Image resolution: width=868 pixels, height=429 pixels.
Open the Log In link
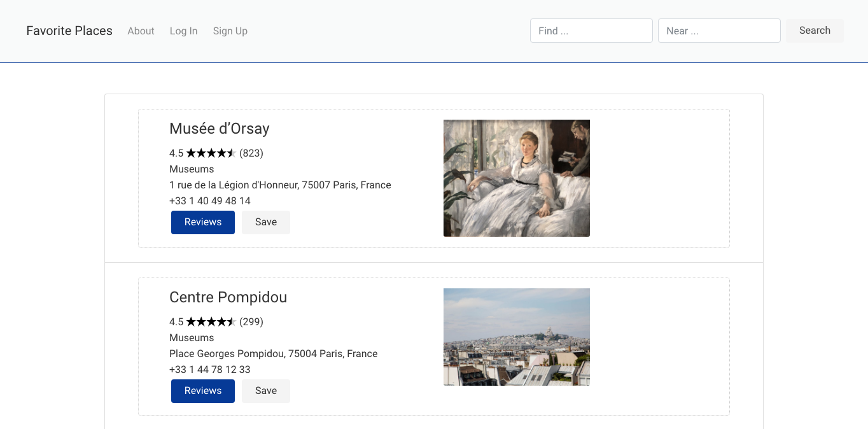tap(183, 31)
